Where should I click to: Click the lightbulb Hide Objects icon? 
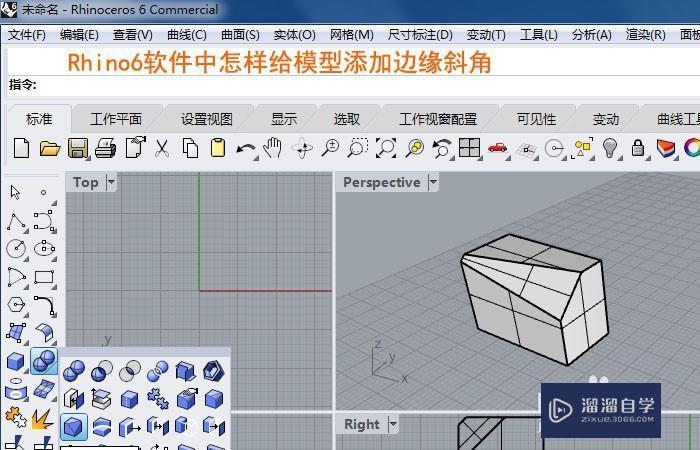click(610, 148)
